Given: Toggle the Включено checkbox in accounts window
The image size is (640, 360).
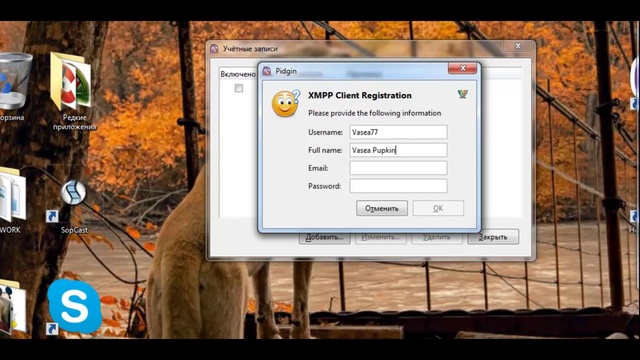Looking at the screenshot, I should (239, 88).
